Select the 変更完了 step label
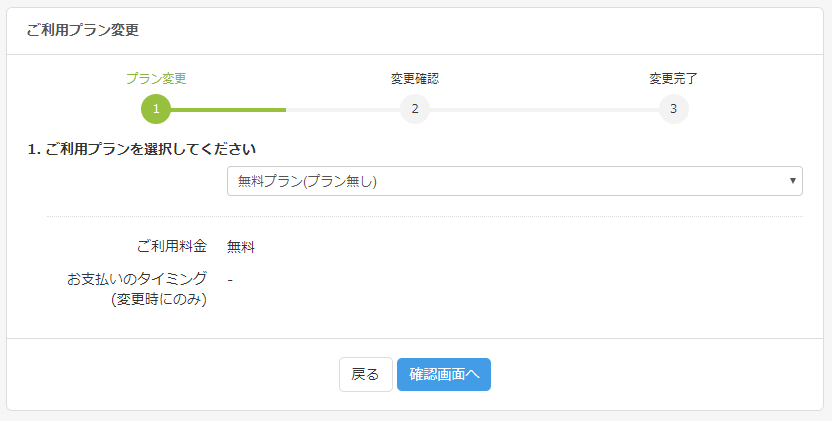 673,78
